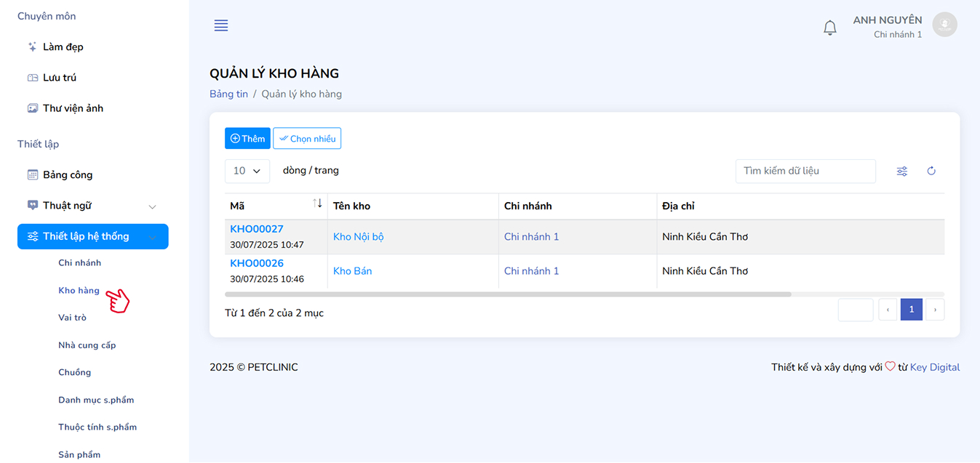
Task: Go to Chi nhánh settings submenu
Action: [79, 263]
